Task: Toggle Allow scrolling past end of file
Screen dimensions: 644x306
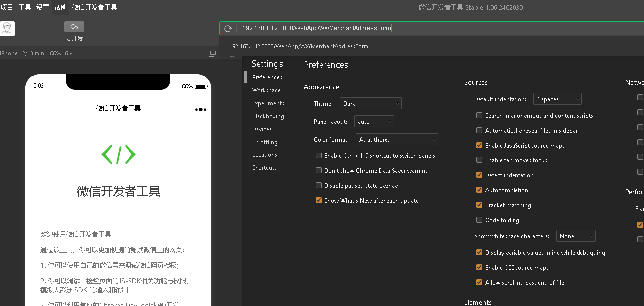Action: (x=479, y=282)
